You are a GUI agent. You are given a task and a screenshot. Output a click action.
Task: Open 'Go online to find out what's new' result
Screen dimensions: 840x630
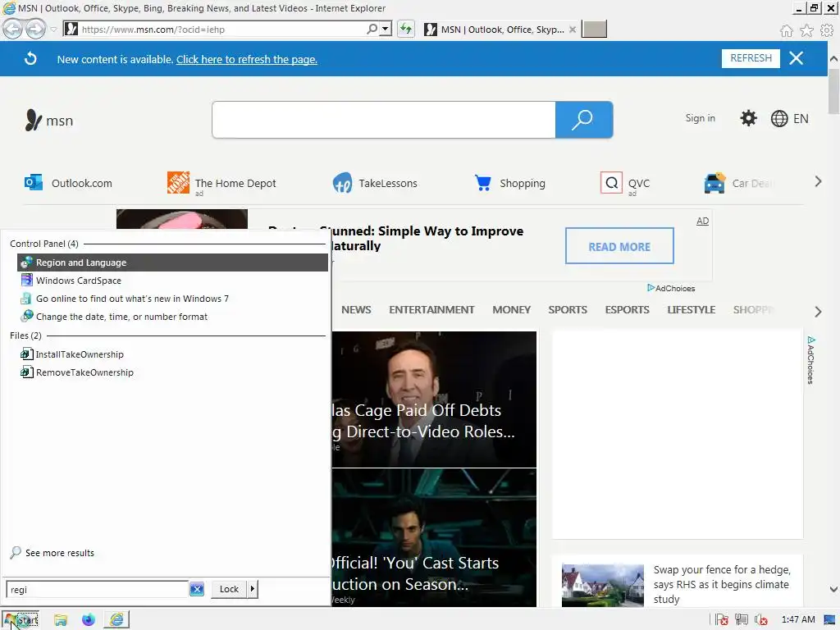(172, 299)
